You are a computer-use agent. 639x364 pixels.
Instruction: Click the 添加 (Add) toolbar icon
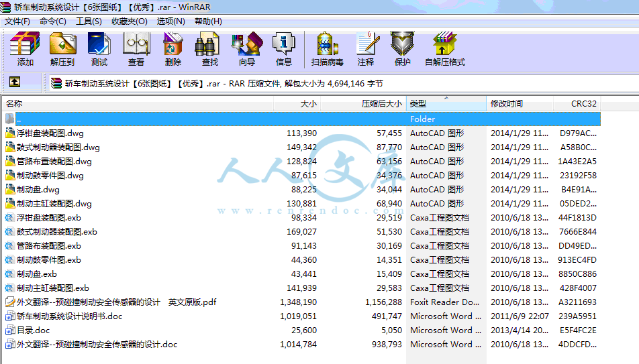25,44
